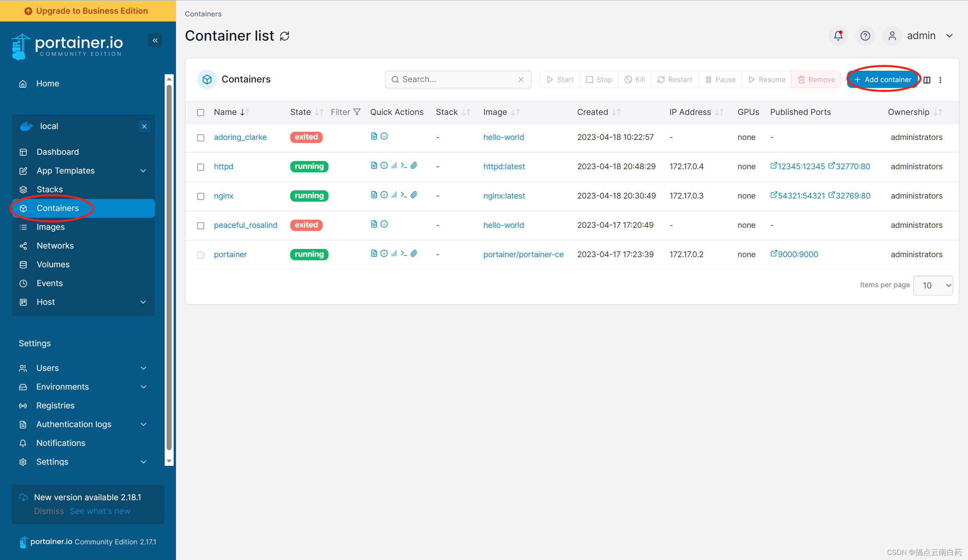Open the table settings three-dot menu
968x560 pixels.
[940, 80]
